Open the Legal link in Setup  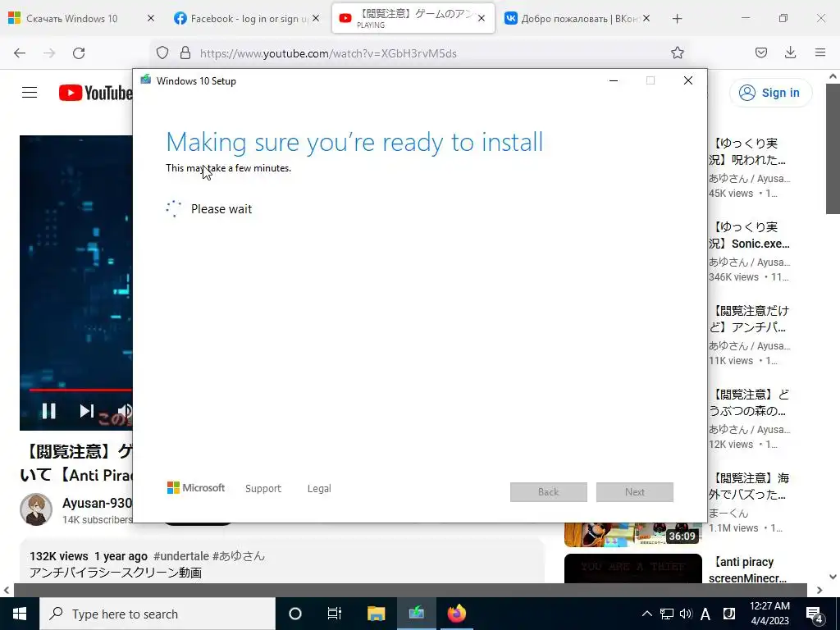[319, 489]
